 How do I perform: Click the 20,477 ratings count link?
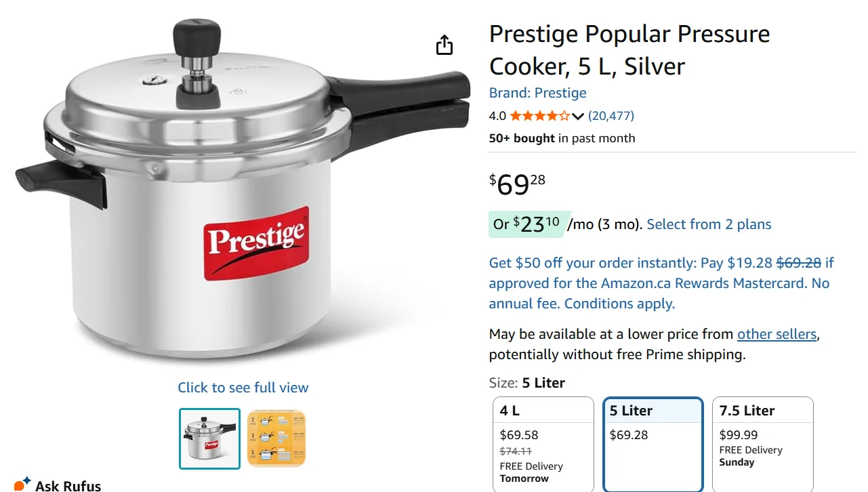pos(611,115)
